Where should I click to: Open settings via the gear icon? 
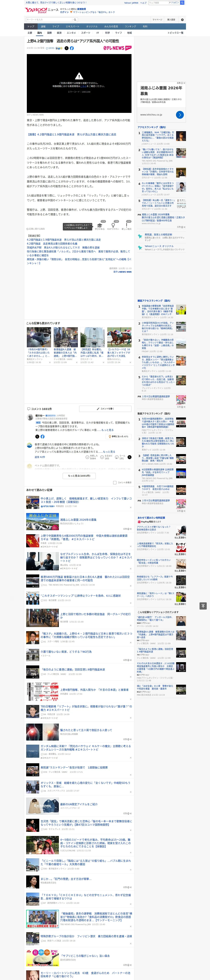182,19
